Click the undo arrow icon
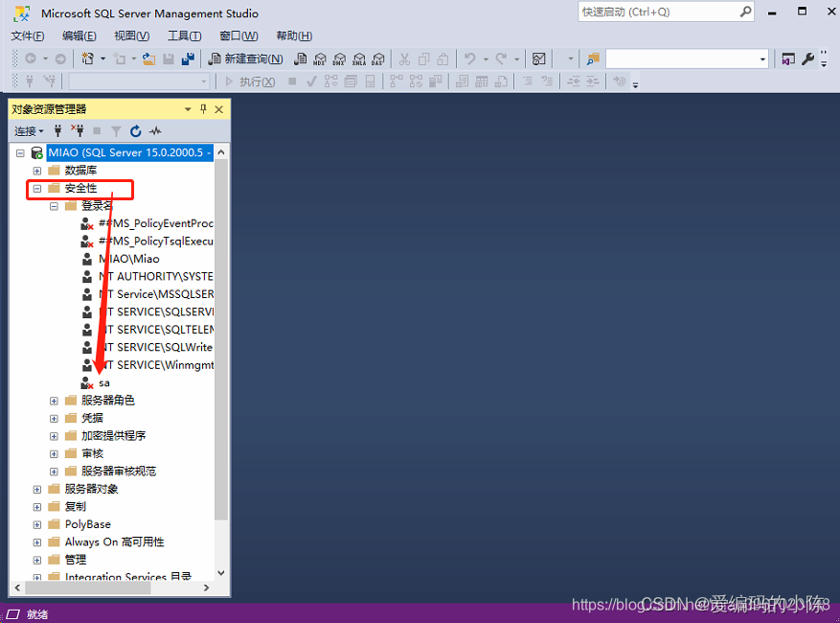The image size is (840, 623). coord(470,59)
